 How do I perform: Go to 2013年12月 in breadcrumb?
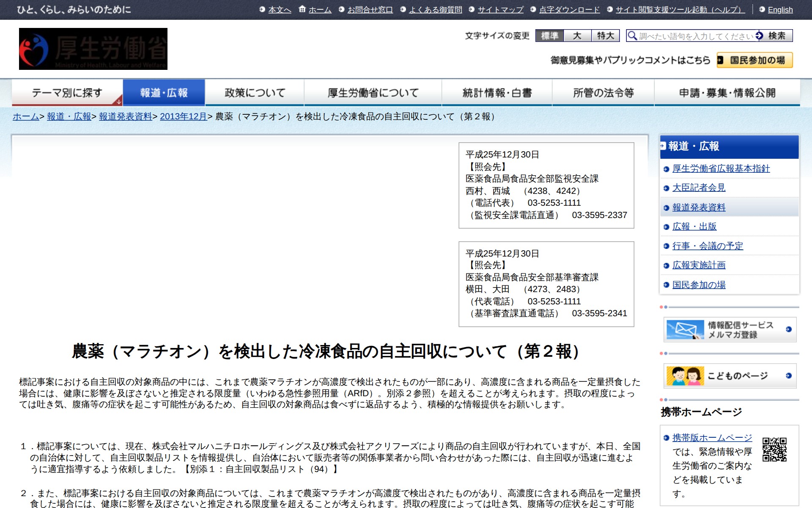[183, 116]
